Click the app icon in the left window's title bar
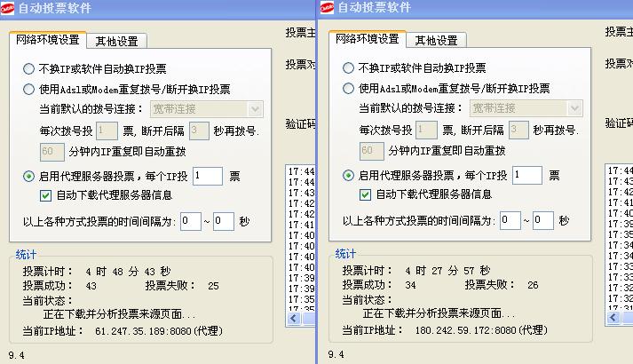Viewport: 633px width, 364px height. click(11, 8)
